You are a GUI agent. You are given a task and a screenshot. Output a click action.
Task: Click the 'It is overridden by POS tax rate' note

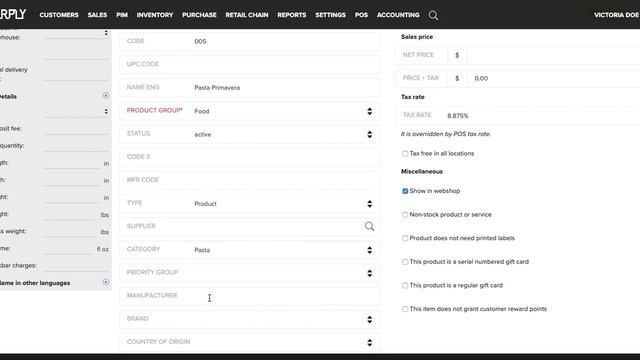(446, 134)
